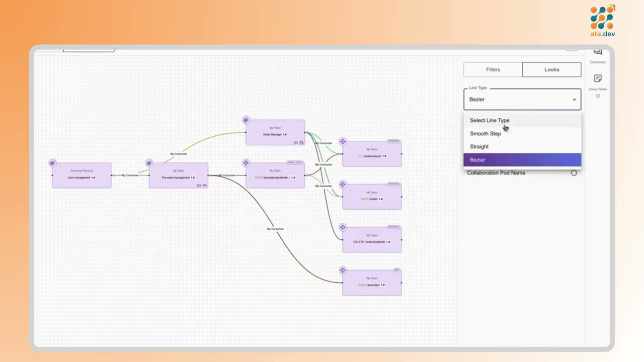Click the node icon on DELETE /orders{orderId}
Image resolution: width=644 pixels, height=362 pixels.
click(x=343, y=227)
